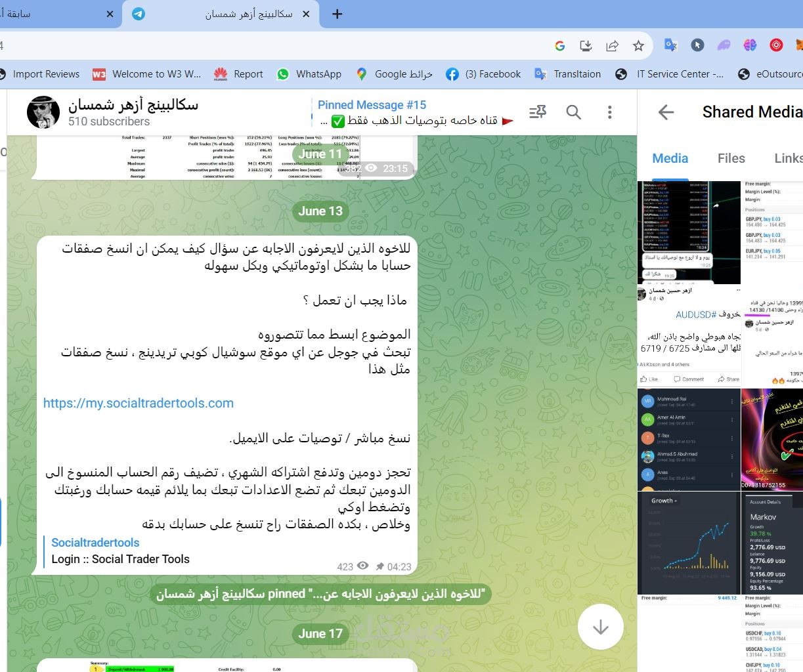Click the June 17 date badge

point(320,633)
